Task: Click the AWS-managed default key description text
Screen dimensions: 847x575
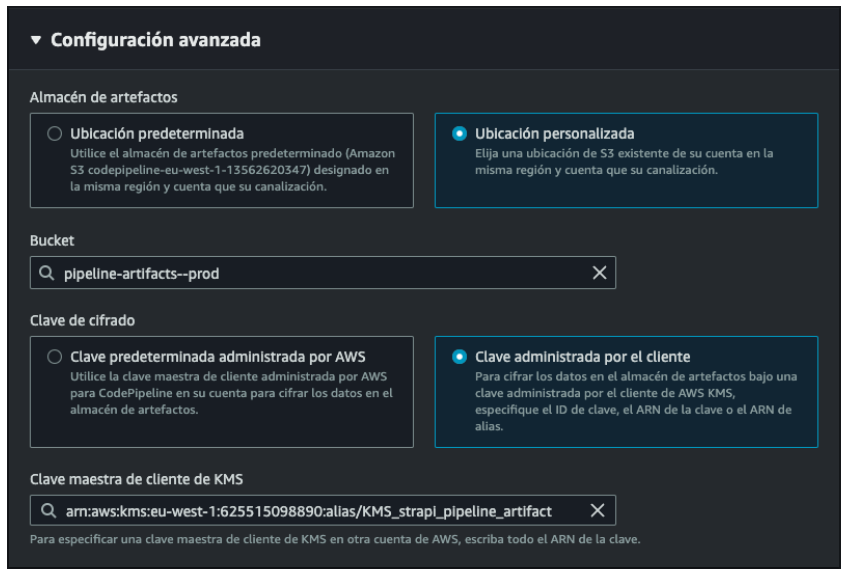Action: [x=232, y=393]
